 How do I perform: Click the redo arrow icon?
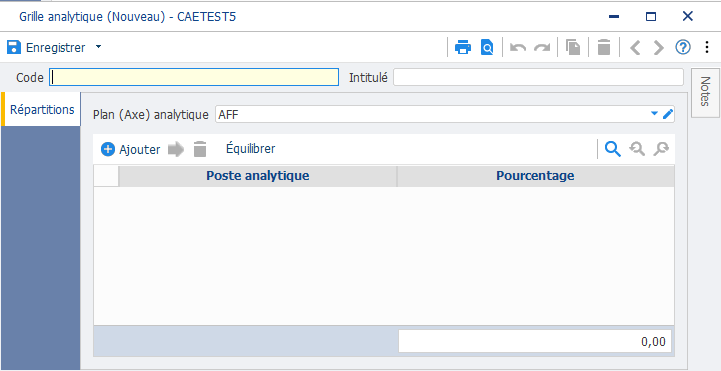[x=542, y=48]
